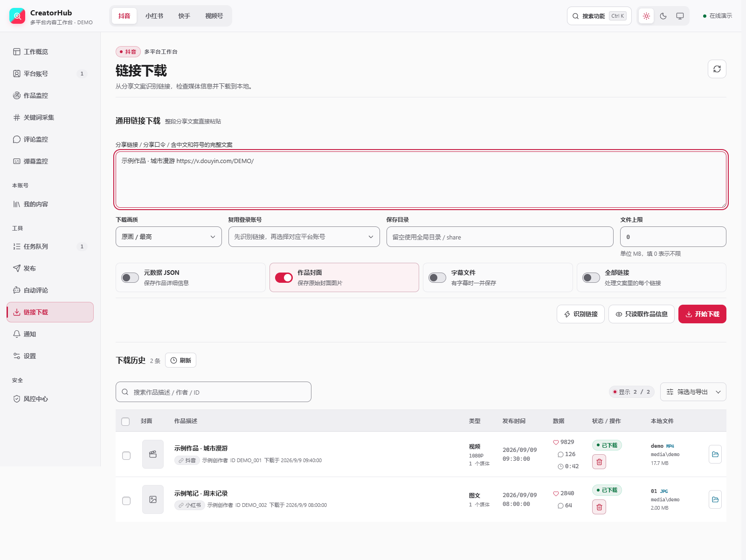
Task: Click the 只读取作品信息 button
Action: click(642, 314)
